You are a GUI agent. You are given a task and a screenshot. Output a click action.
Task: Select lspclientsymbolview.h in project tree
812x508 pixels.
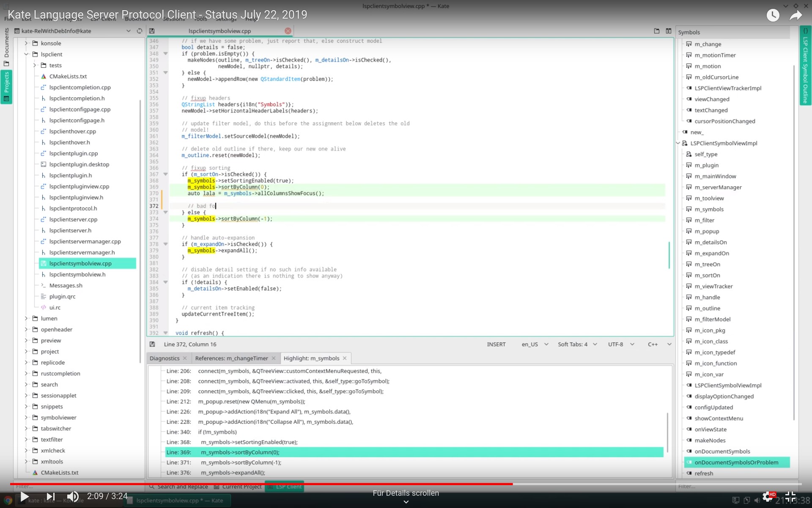pyautogui.click(x=77, y=274)
